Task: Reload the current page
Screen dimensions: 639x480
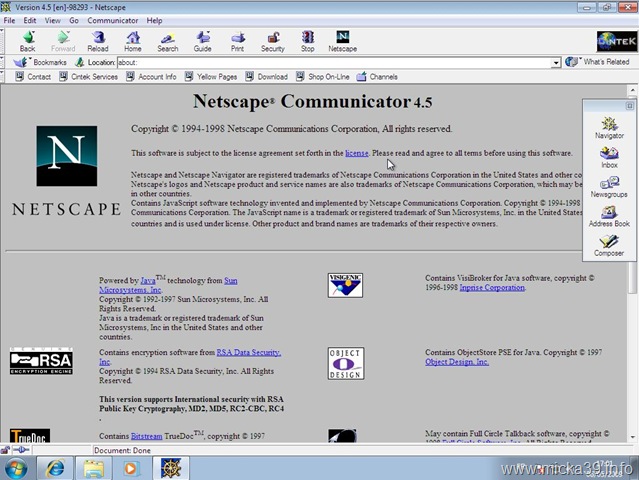Action: tap(98, 42)
